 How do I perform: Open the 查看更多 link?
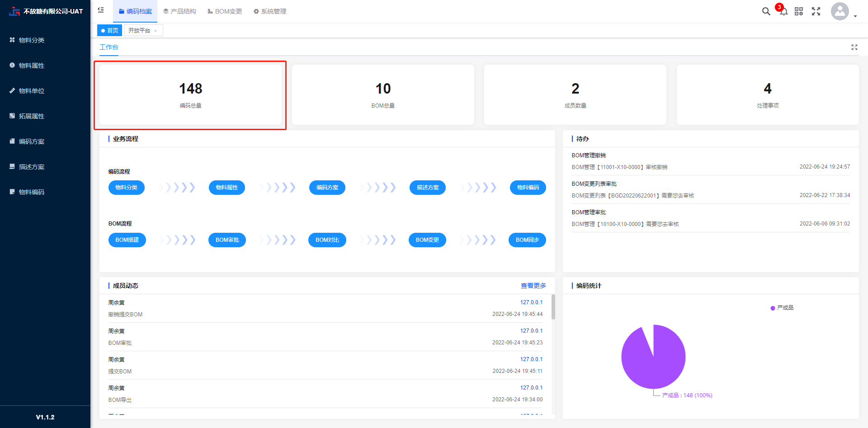tap(533, 286)
